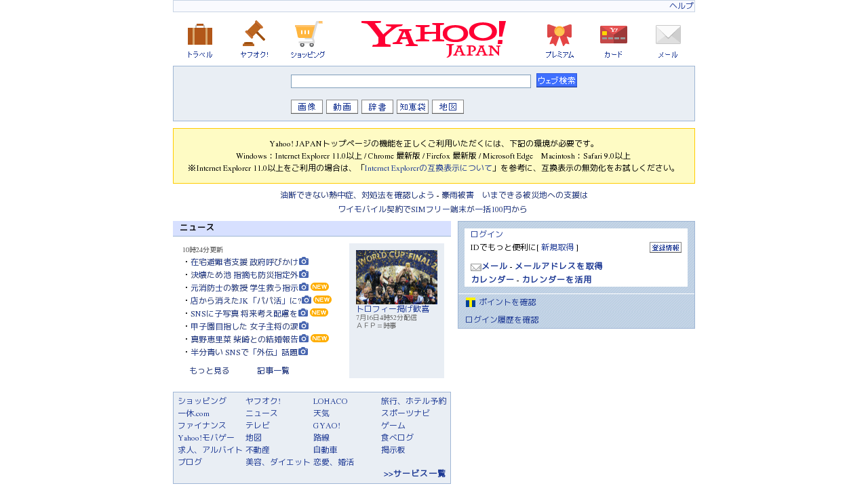Focus the web search input field
This screenshot has height=488, width=868.
pos(411,81)
